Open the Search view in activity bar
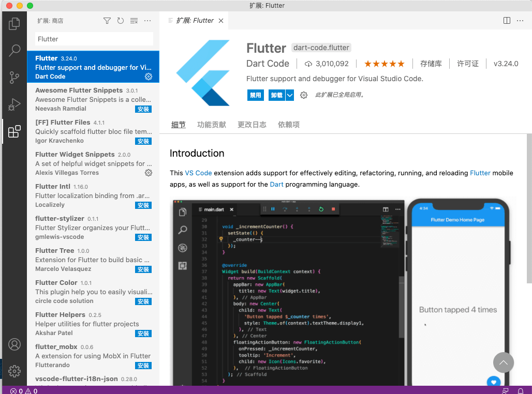 coord(14,50)
